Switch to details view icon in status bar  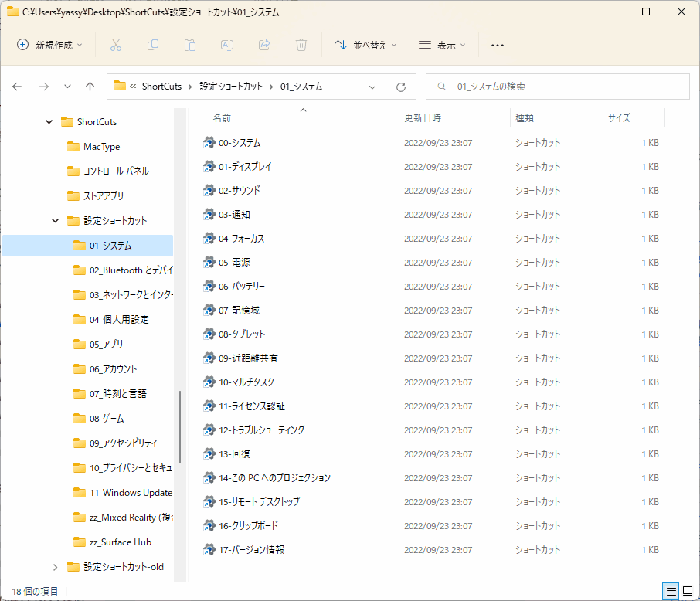[x=671, y=592]
